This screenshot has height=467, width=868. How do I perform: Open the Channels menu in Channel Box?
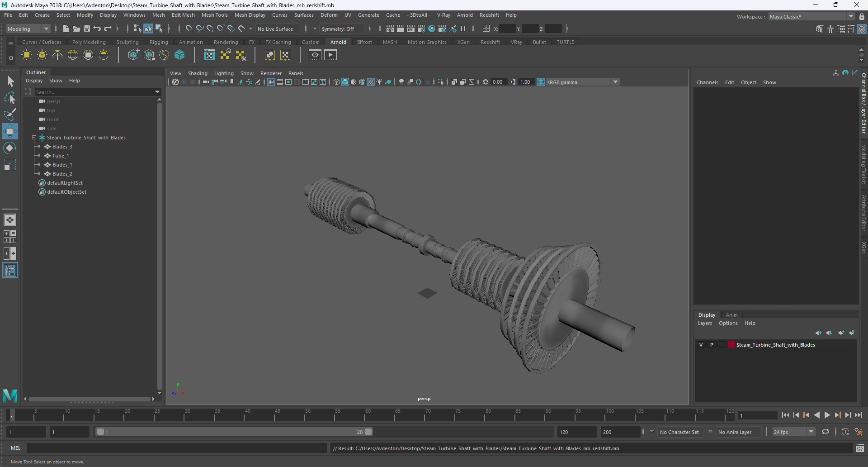(707, 82)
